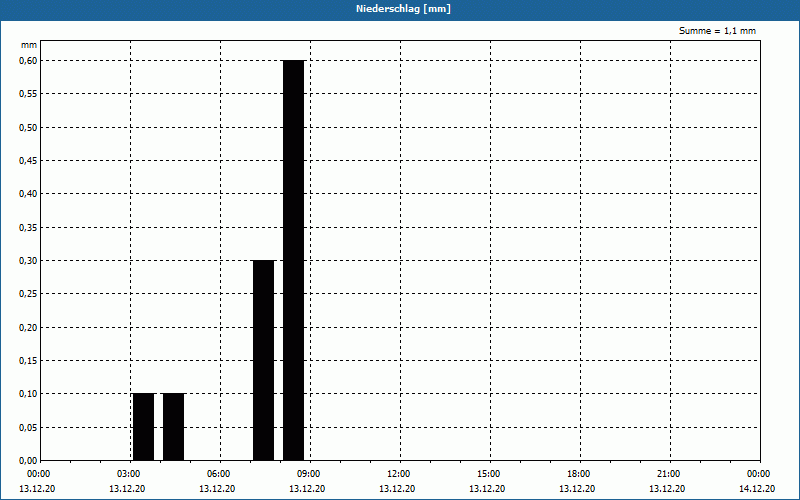Click the 'mm' unit label above y-axis
Image resolution: width=800 pixels, height=500 pixels.
pos(29,45)
